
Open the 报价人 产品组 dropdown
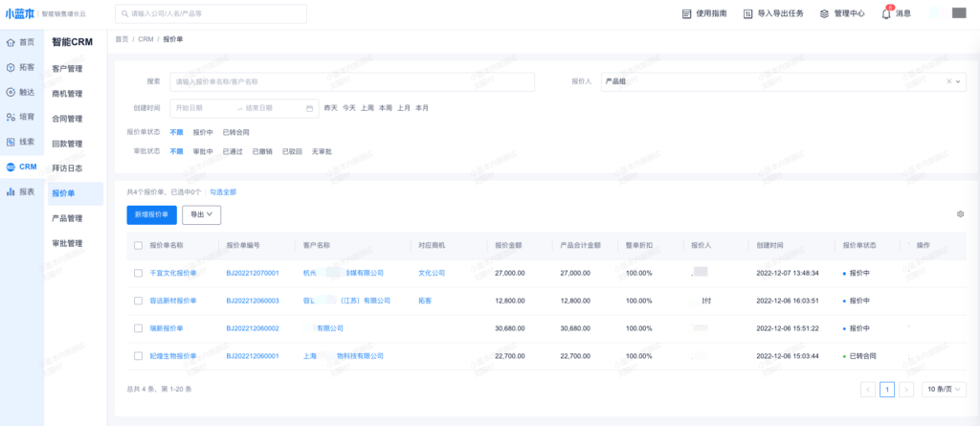pos(782,82)
